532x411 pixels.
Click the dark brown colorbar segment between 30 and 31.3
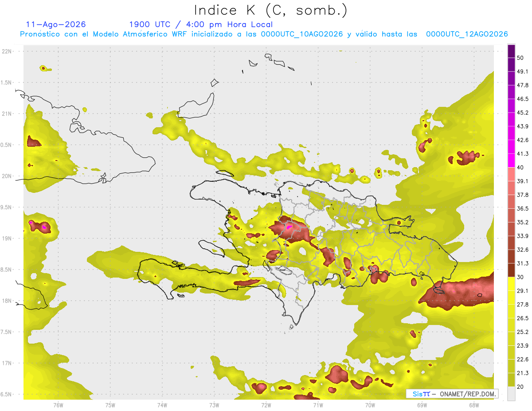pos(512,270)
